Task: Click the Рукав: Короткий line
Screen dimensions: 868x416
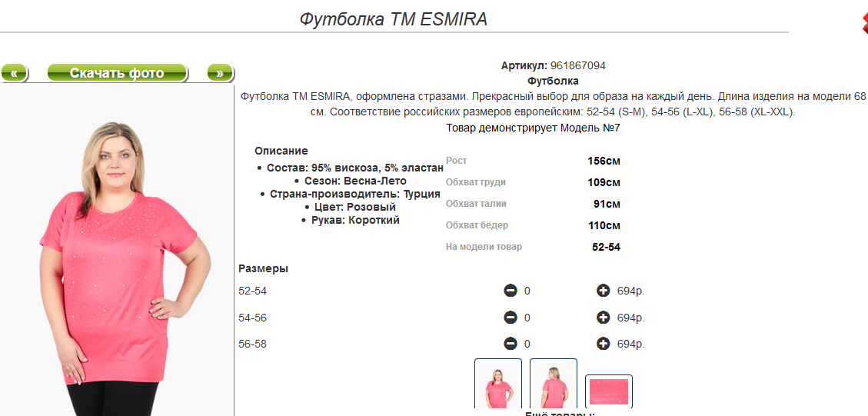Action: click(355, 220)
